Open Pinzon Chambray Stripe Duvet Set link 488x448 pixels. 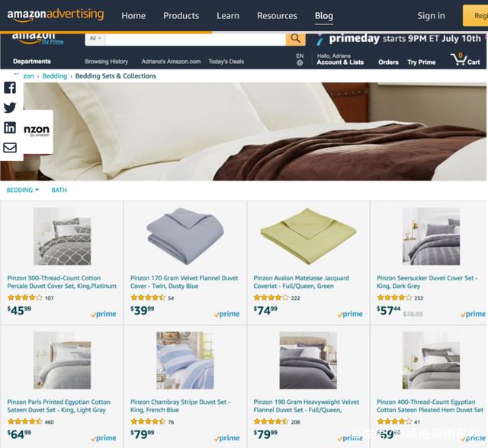[x=180, y=406]
